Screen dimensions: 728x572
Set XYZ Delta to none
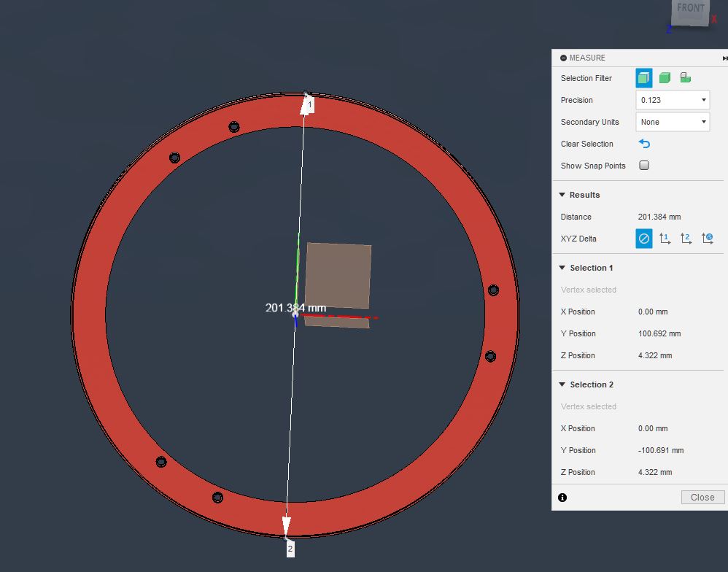pyautogui.click(x=644, y=239)
